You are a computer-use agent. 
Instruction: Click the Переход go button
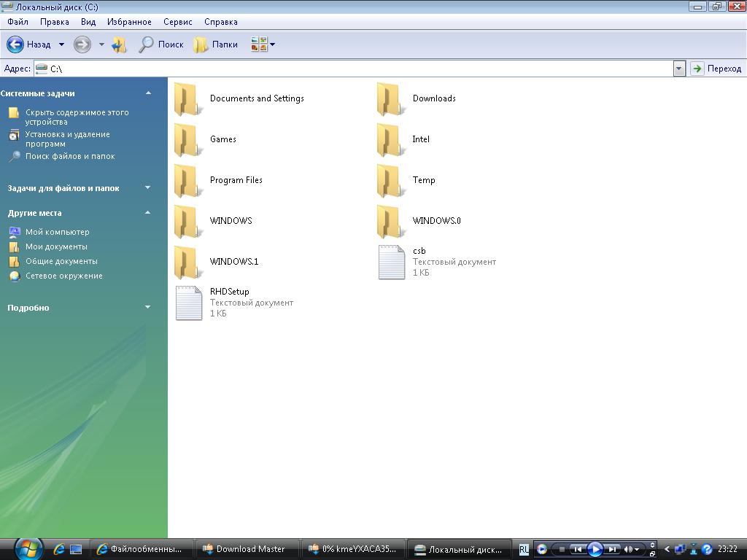pos(716,69)
